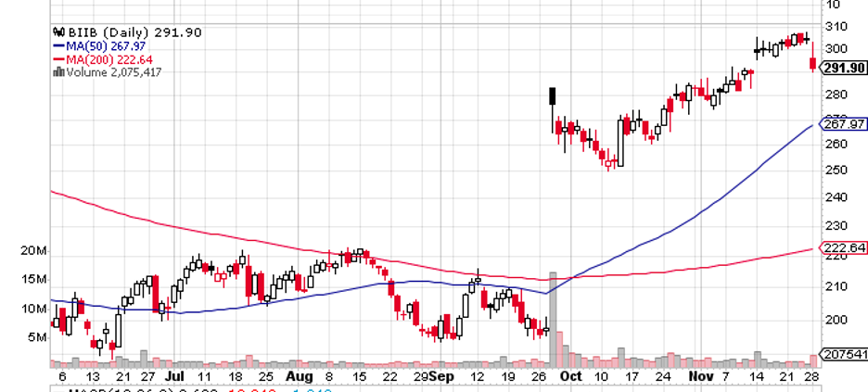Click the blue 267.97 price axis tag

(844, 124)
